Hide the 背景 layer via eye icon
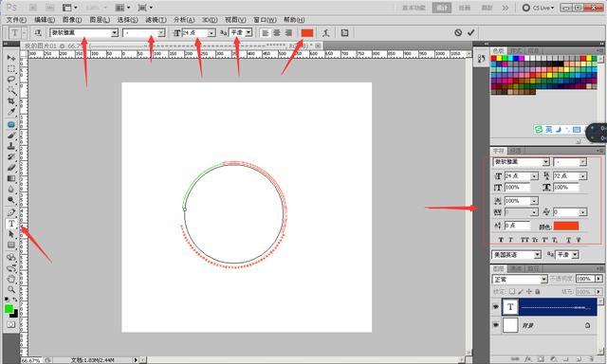 (495, 325)
